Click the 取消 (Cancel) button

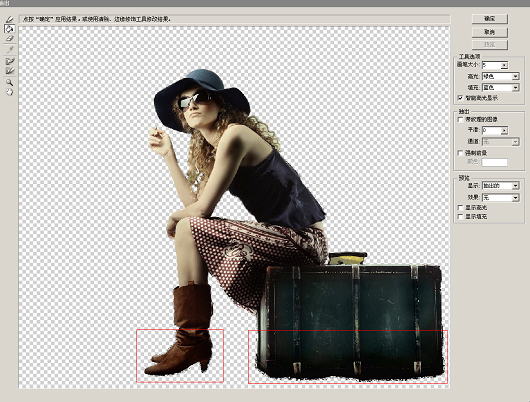[489, 32]
